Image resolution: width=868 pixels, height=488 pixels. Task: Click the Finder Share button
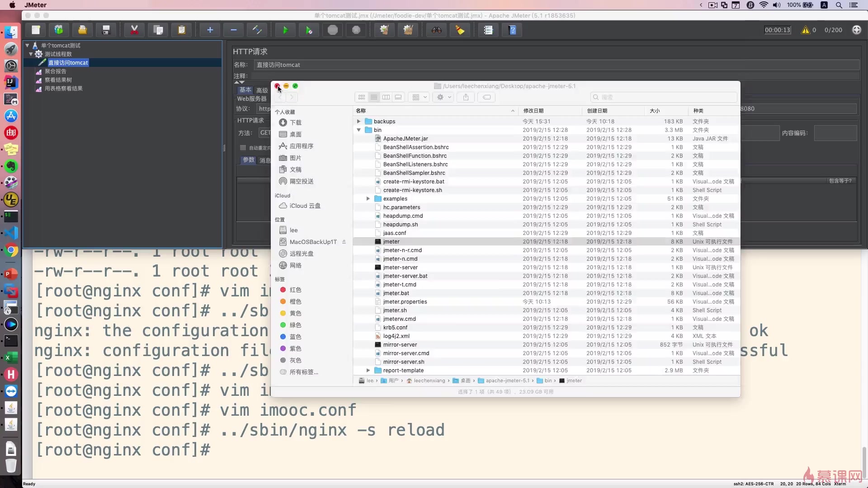click(466, 97)
